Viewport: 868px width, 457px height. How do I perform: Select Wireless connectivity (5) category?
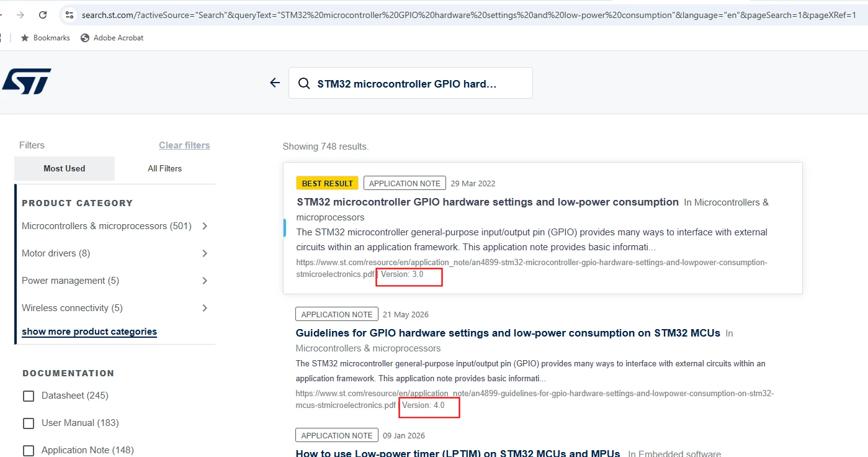(x=72, y=308)
